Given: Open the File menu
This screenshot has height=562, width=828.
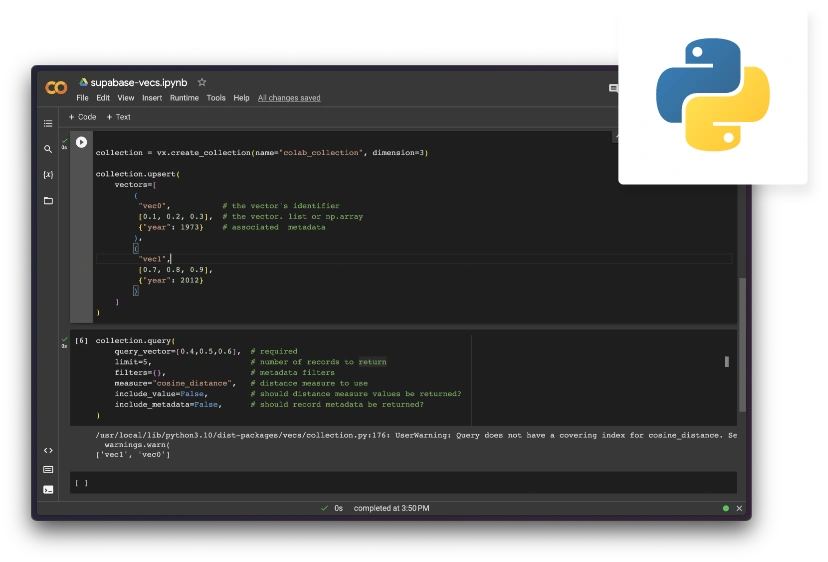Looking at the screenshot, I should coord(82,98).
